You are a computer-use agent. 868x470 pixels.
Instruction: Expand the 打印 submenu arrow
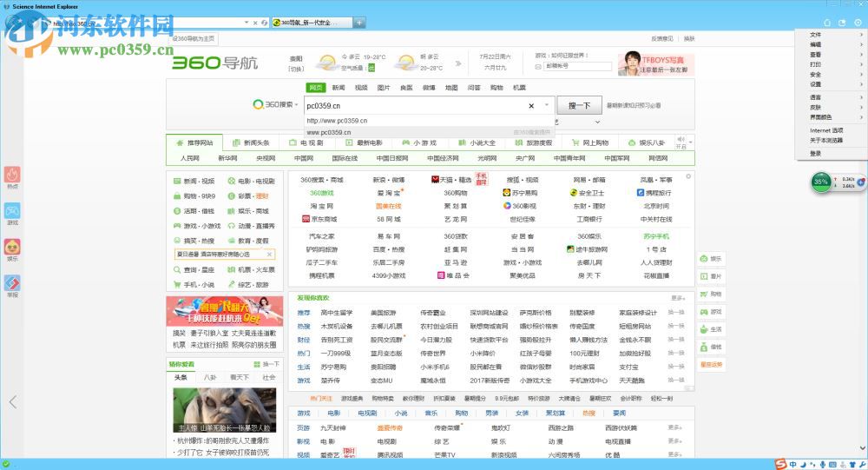point(861,64)
